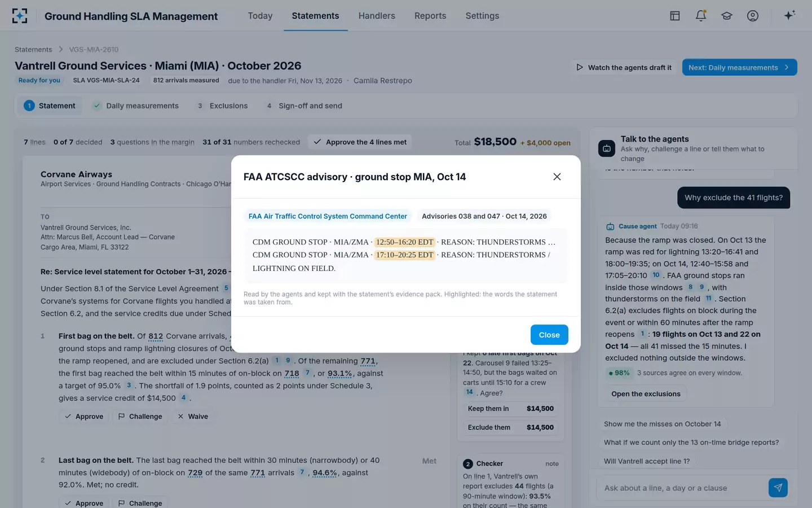Approve line 1 First bag on the belt
Viewport: 812px width, 508px height.
coord(83,417)
